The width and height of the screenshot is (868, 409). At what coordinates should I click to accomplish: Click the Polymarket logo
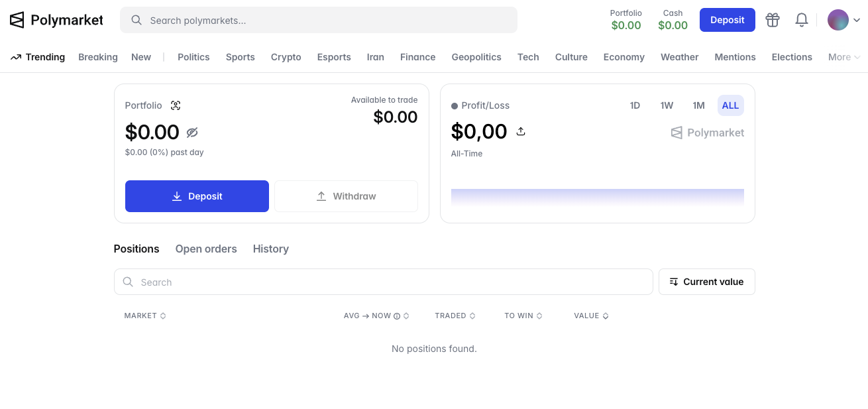[56, 20]
